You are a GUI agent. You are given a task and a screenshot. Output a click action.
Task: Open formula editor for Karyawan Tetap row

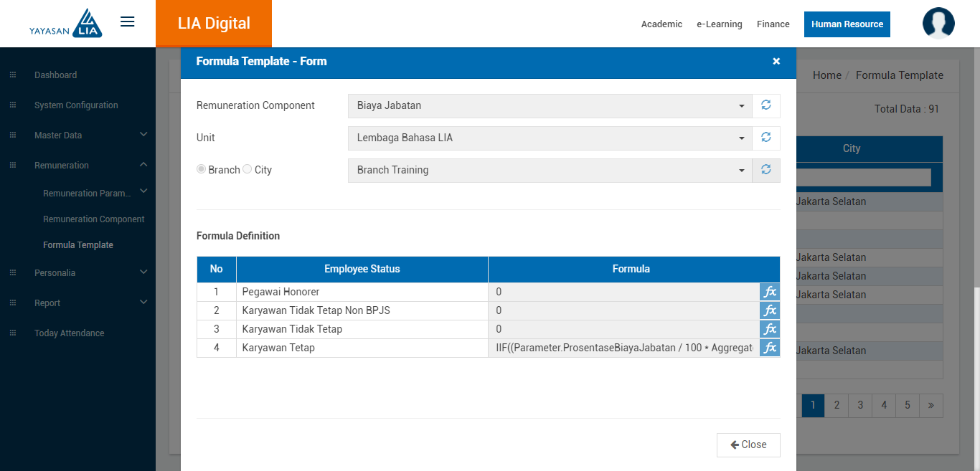pyautogui.click(x=769, y=348)
